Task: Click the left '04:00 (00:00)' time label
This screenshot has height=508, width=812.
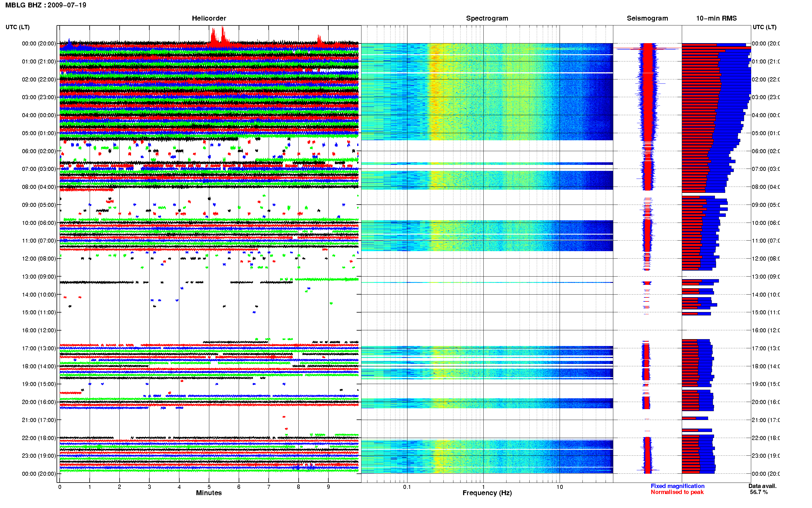Action: click(x=39, y=115)
